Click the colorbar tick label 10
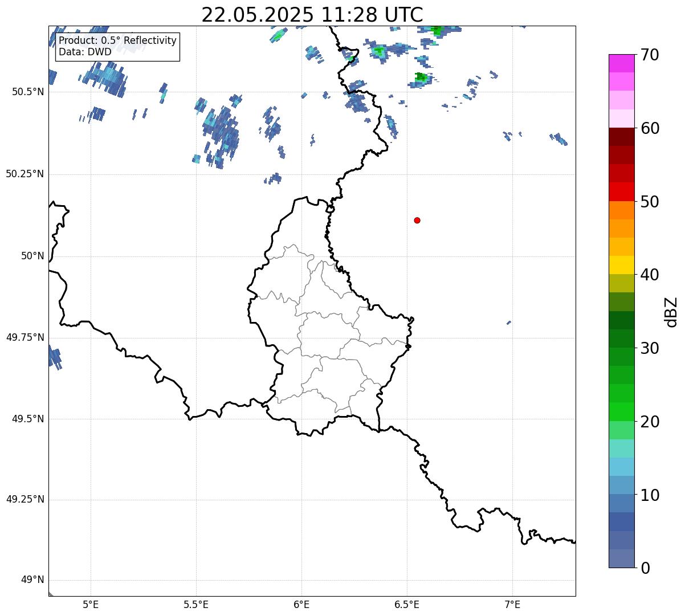685x616 pixels. pos(650,495)
